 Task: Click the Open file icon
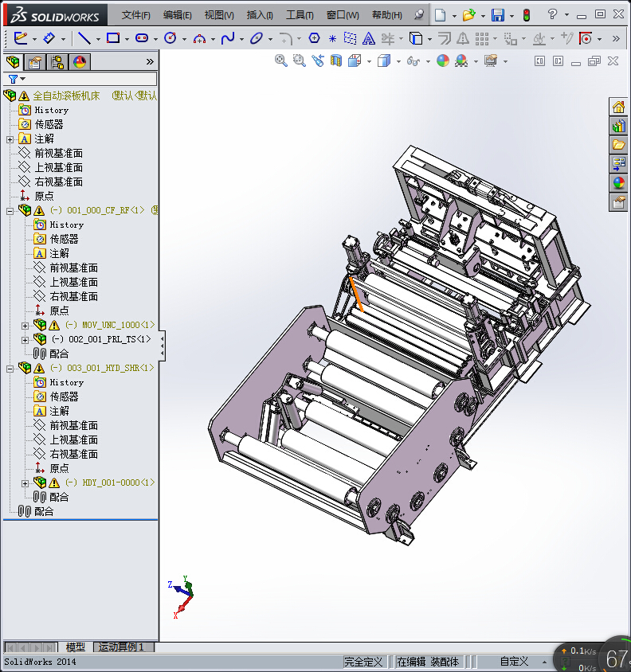click(x=468, y=15)
